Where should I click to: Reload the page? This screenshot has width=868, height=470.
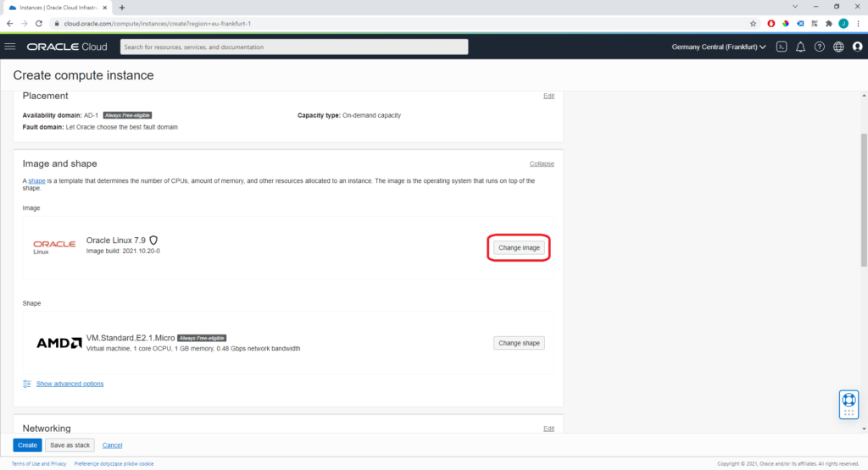coord(39,23)
